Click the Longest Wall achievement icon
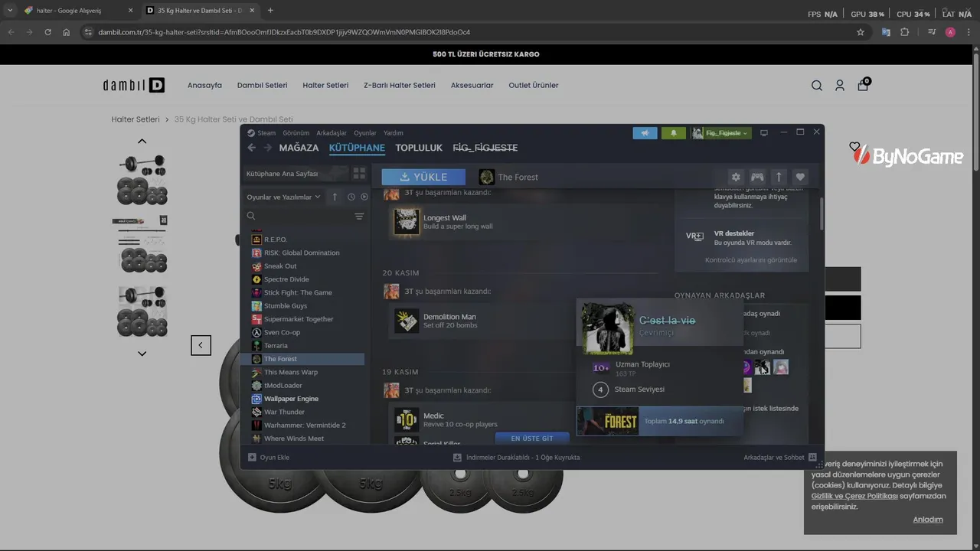The width and height of the screenshot is (980, 551). (x=407, y=222)
